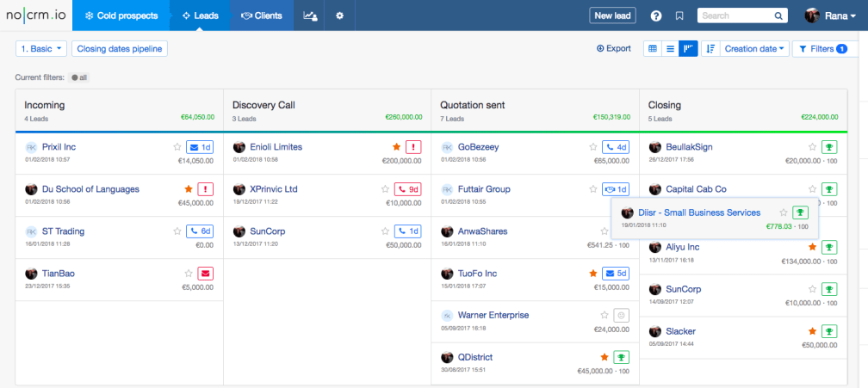Viewport: 868px width, 388px height.
Task: Open the 1. Basic pipeline dropdown
Action: [x=41, y=49]
